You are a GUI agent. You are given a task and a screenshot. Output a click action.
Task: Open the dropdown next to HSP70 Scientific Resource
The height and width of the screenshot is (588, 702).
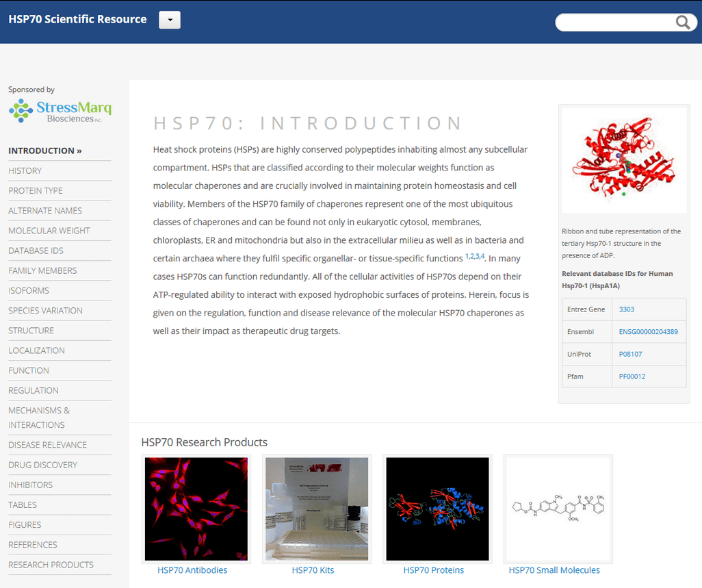click(169, 20)
